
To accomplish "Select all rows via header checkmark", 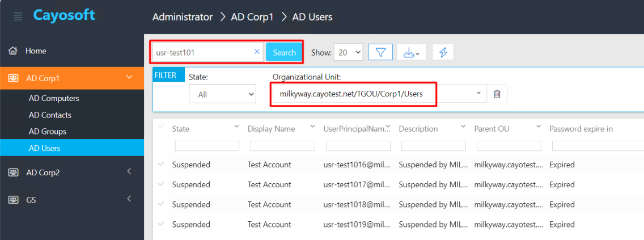I will (162, 127).
